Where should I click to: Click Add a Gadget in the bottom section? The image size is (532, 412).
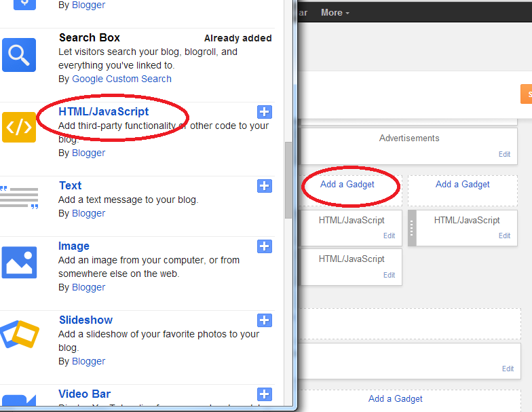(395, 399)
